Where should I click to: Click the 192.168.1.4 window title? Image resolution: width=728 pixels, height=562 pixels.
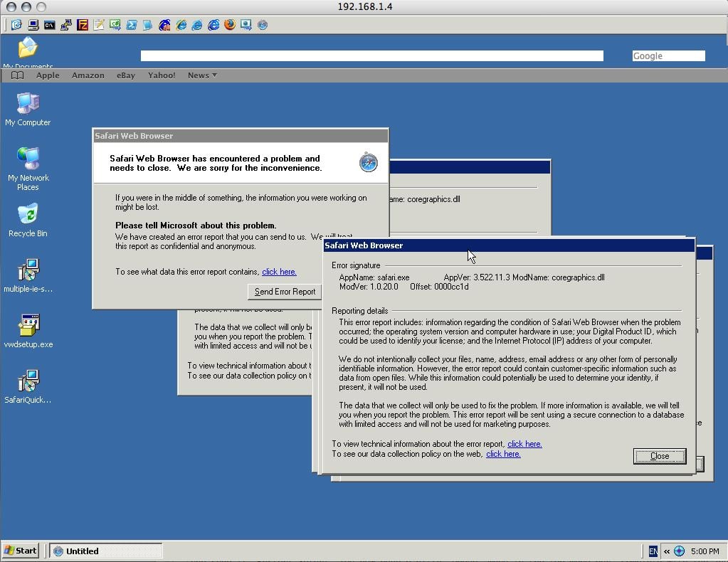[365, 6]
